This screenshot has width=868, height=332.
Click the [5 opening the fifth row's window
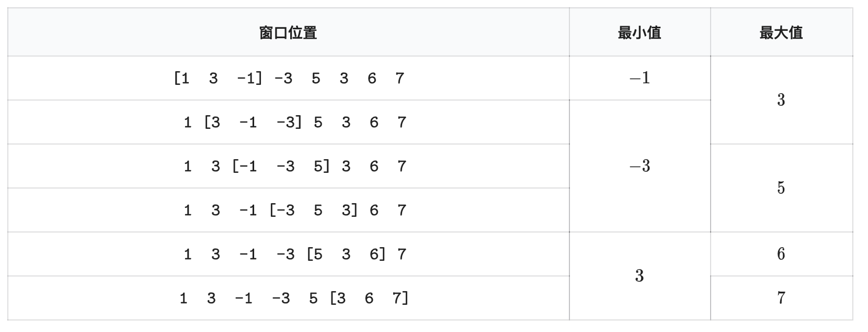point(315,254)
